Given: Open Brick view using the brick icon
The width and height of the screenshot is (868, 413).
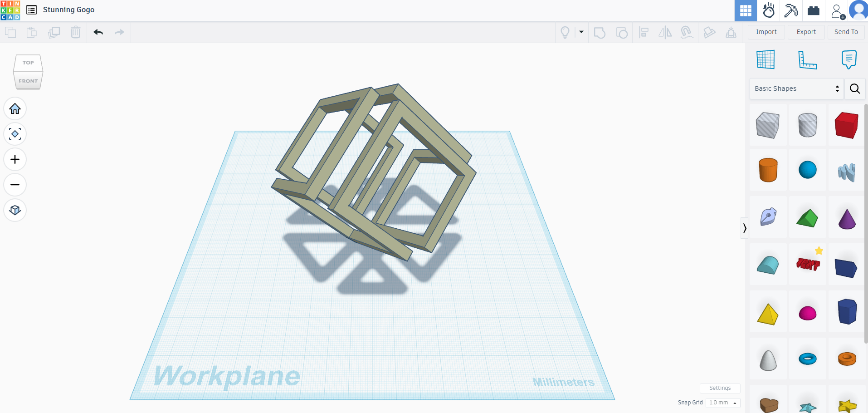Looking at the screenshot, I should point(814,10).
